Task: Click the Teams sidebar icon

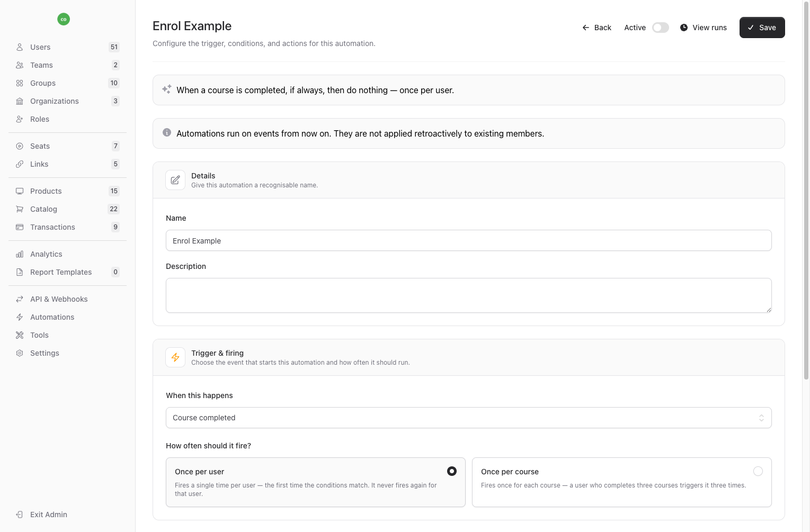Action: point(20,65)
